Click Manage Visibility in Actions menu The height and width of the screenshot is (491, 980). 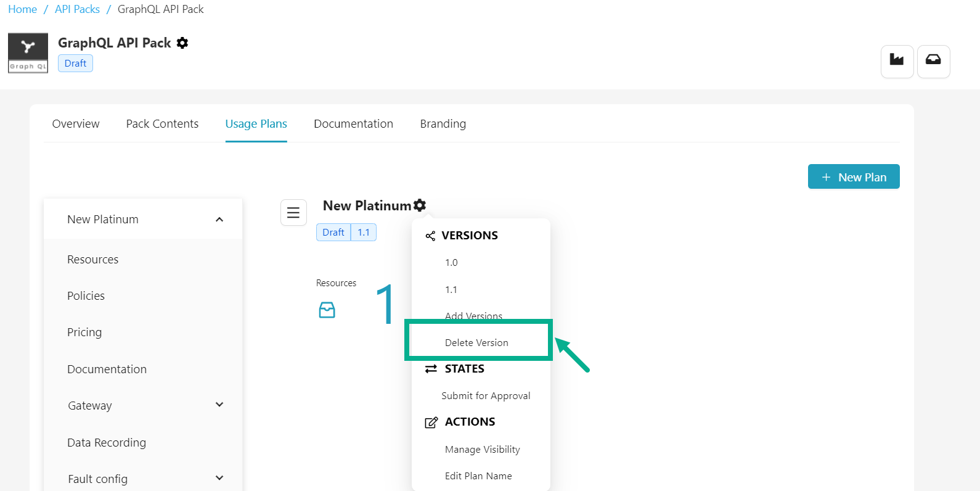point(482,450)
